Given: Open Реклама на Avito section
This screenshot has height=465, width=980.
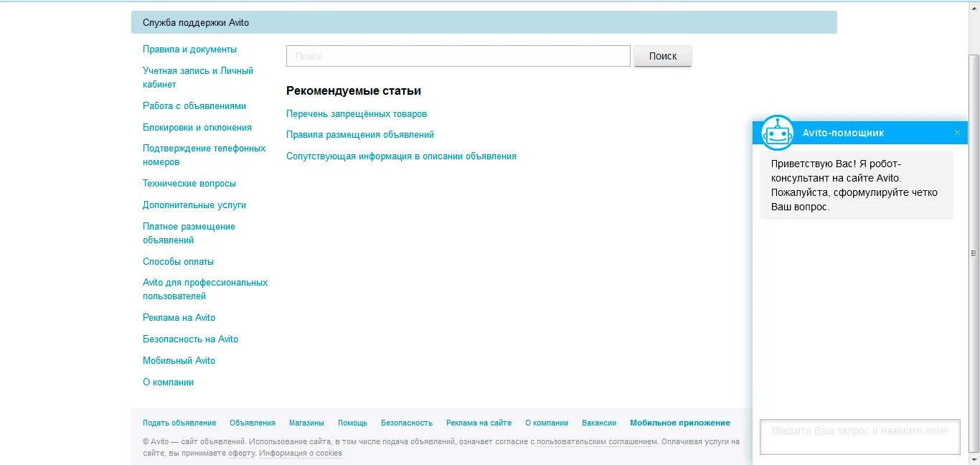Looking at the screenshot, I should [x=179, y=318].
